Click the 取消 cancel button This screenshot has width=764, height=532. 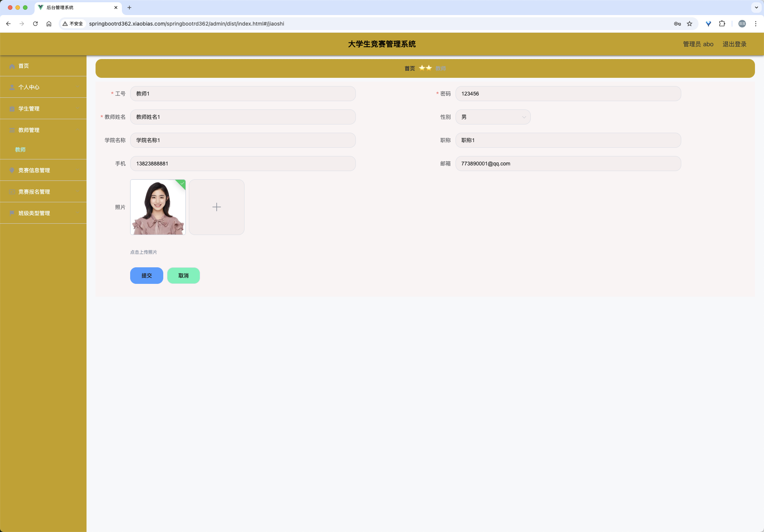[x=184, y=276]
